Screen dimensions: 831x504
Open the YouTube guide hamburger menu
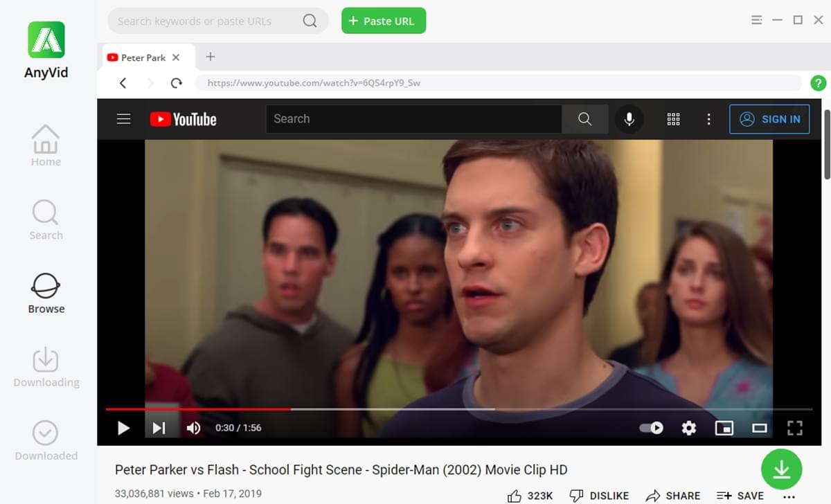coord(124,119)
